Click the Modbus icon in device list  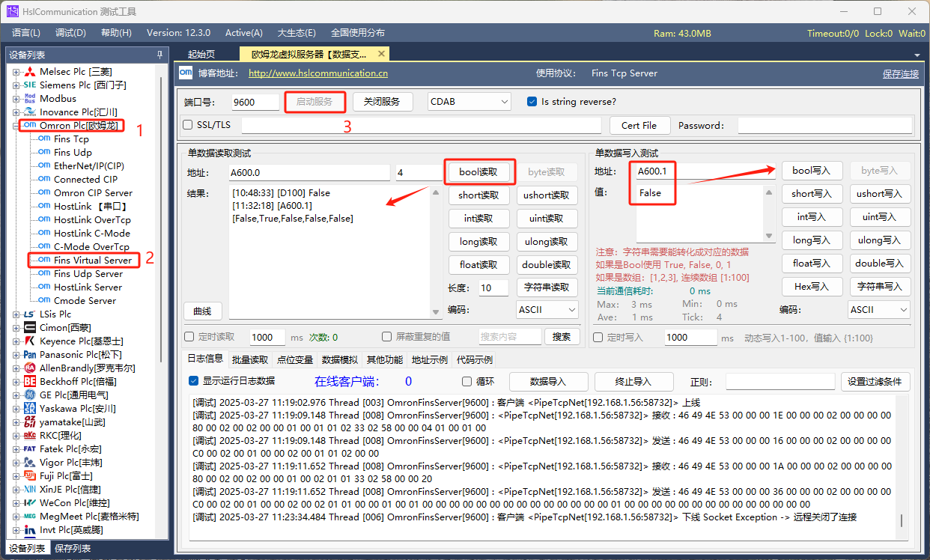pos(30,99)
